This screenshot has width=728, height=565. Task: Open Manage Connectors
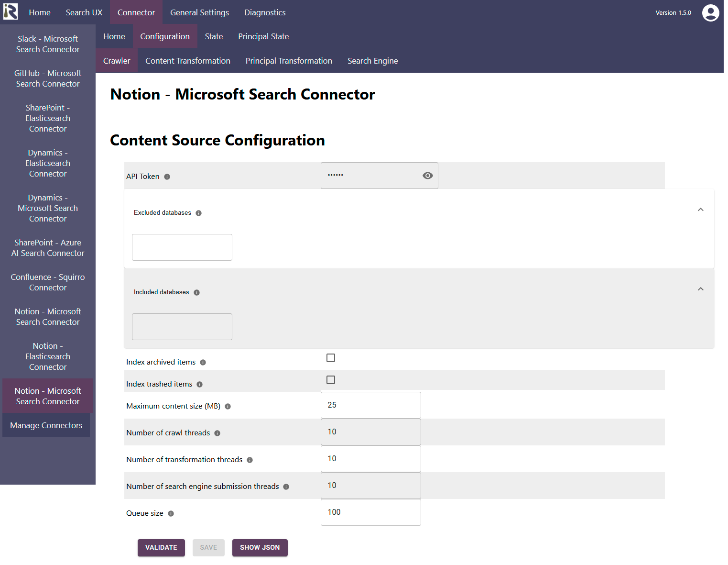(46, 425)
